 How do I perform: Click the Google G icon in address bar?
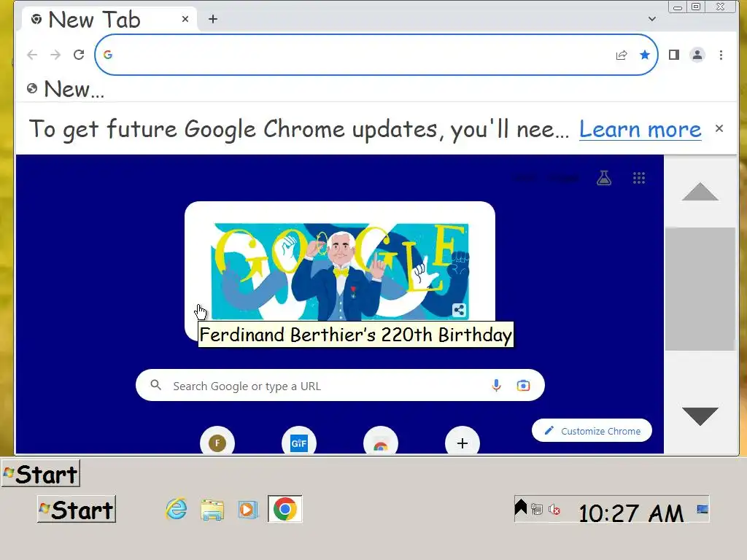[x=108, y=55]
